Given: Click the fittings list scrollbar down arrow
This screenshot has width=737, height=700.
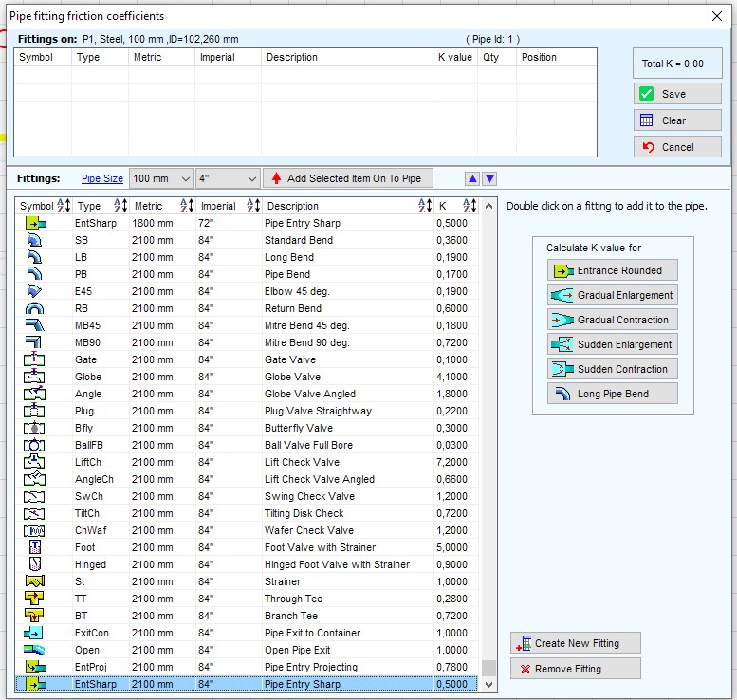Looking at the screenshot, I should pyautogui.click(x=488, y=685).
